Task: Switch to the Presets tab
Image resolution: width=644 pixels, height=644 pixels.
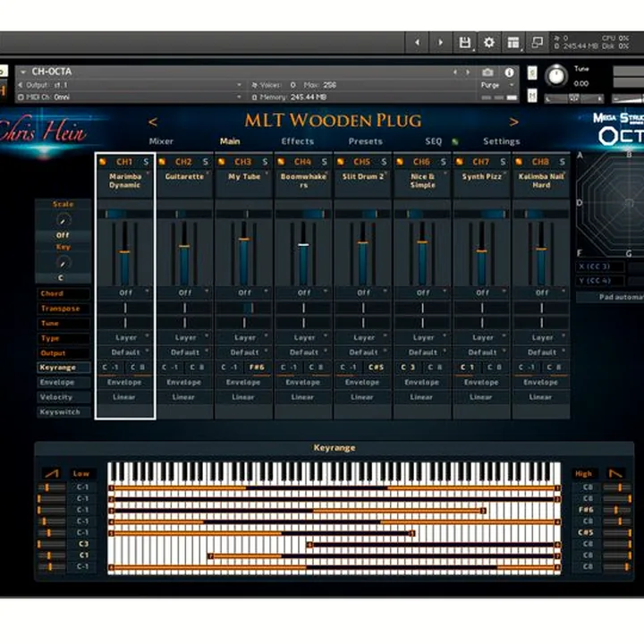Action: [x=366, y=141]
